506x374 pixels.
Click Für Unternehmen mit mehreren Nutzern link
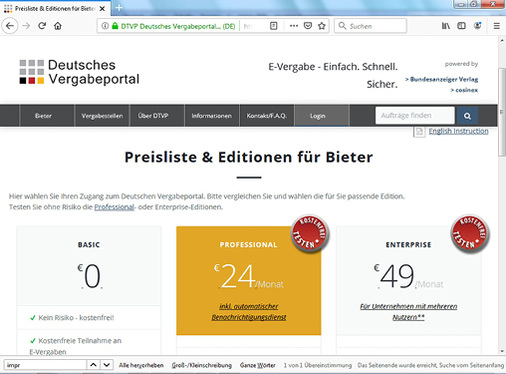(408, 311)
